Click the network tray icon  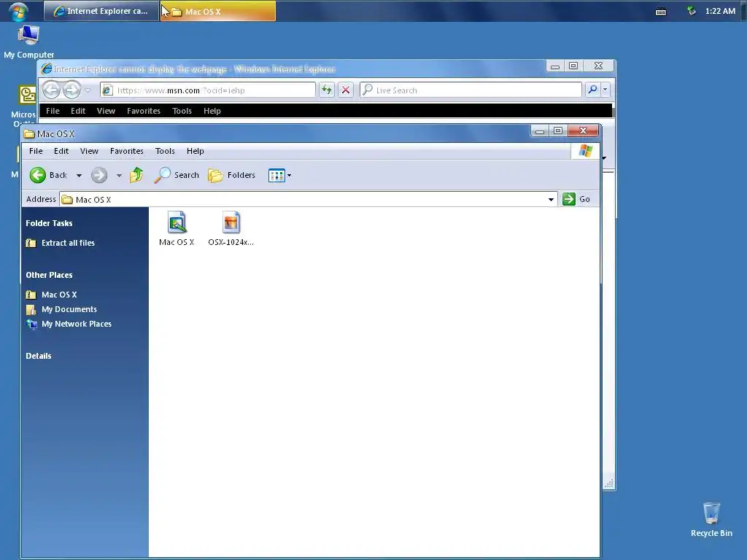pos(692,11)
